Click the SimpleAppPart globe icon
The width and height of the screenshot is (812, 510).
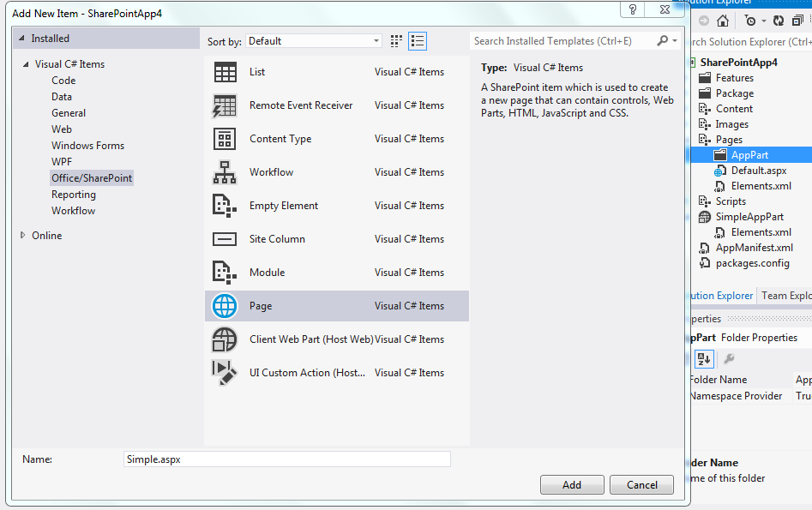tap(705, 217)
